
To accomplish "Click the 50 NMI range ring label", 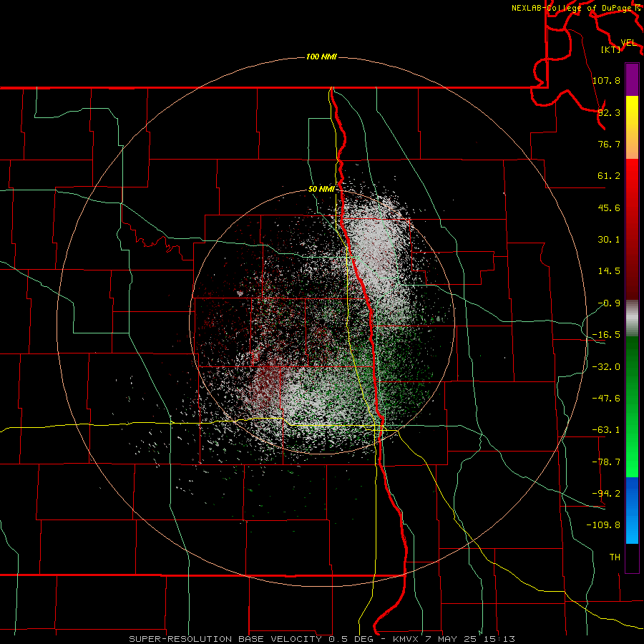I will [321, 189].
